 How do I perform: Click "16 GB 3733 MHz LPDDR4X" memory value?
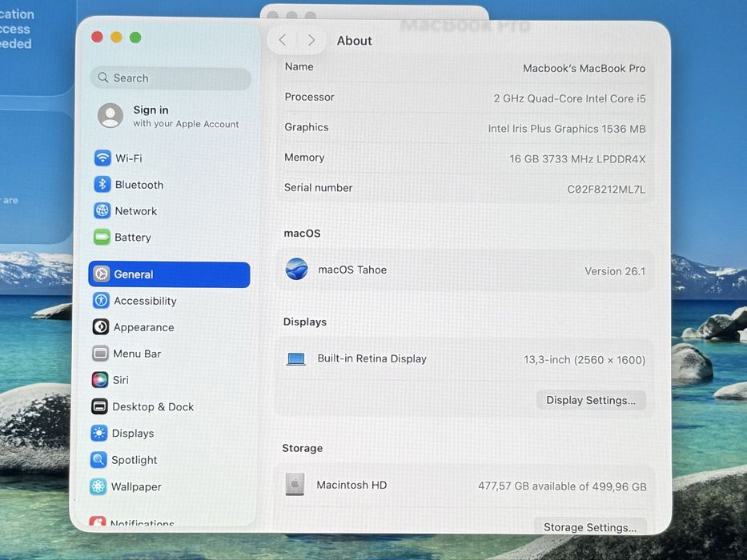577,158
